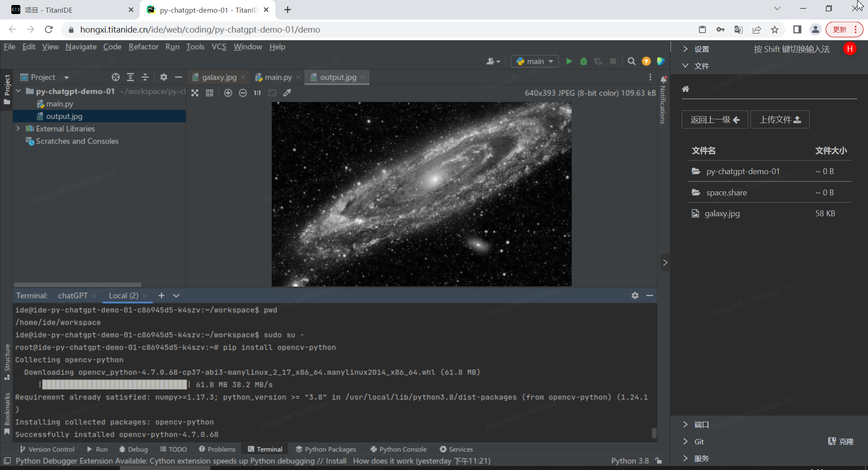Zoom out of the image preview

[243, 93]
